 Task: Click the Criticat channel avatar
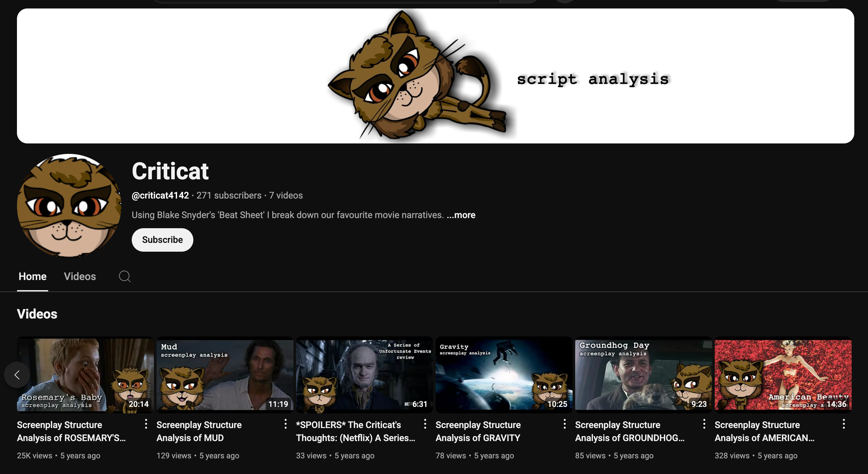pos(69,205)
